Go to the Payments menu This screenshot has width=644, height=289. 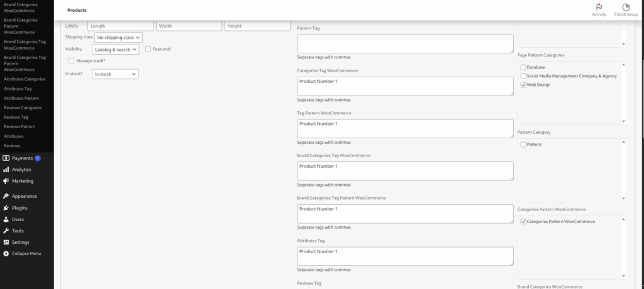(22, 158)
